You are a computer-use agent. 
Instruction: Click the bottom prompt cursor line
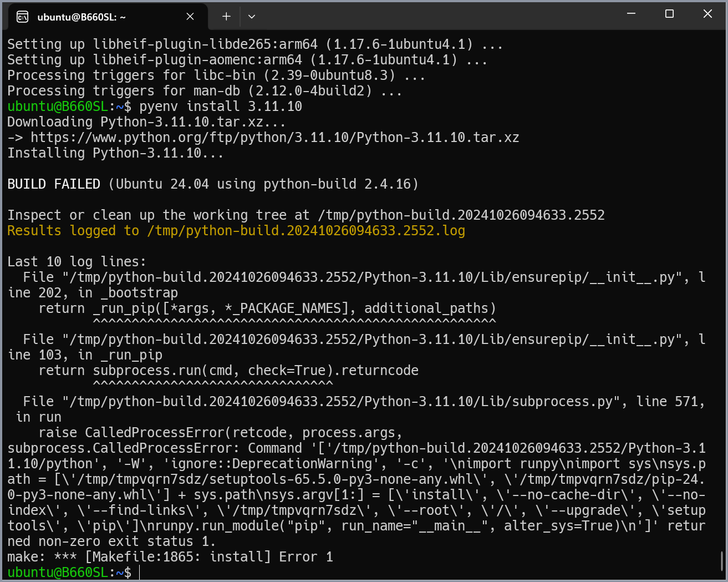click(x=74, y=573)
